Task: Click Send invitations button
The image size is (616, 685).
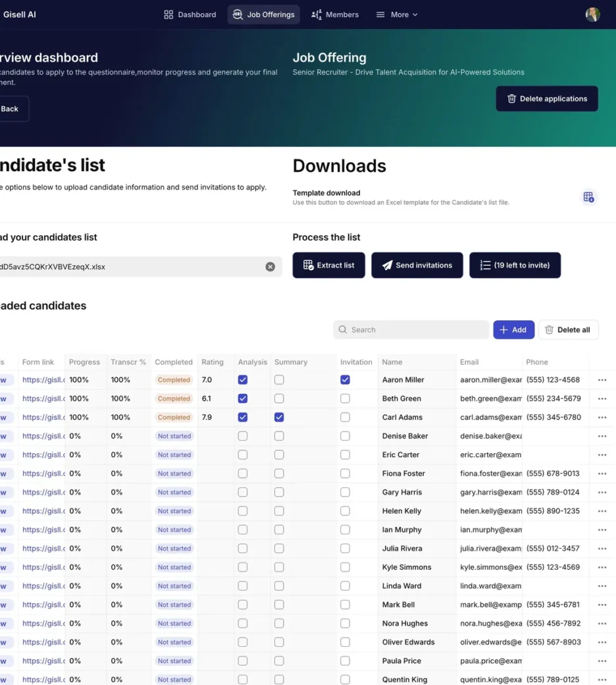Action: [417, 265]
